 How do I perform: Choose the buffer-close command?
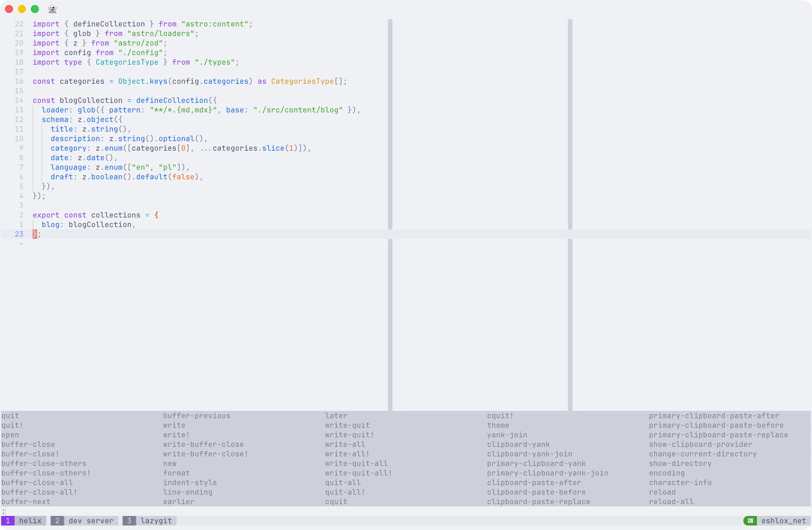pyautogui.click(x=28, y=444)
